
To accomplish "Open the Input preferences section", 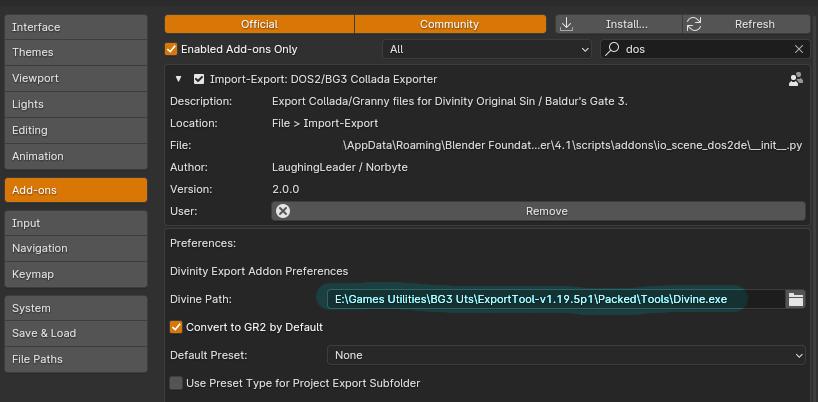I will [76, 223].
